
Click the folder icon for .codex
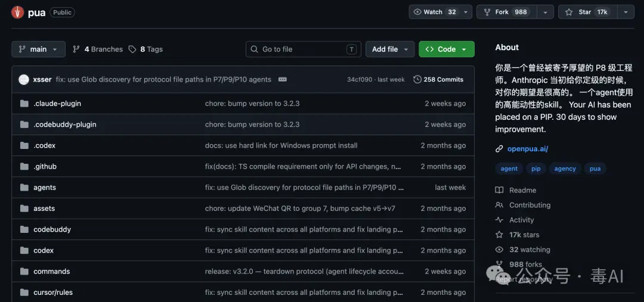coord(24,145)
